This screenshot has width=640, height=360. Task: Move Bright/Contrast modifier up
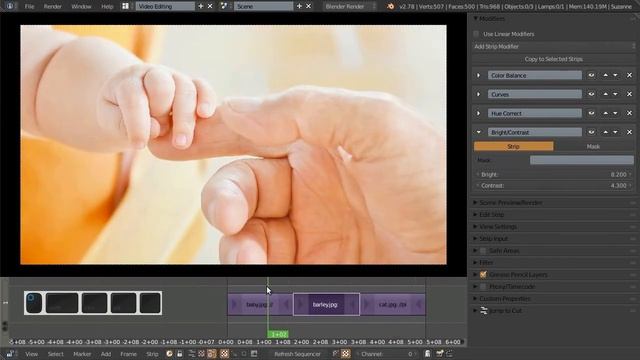(x=605, y=132)
